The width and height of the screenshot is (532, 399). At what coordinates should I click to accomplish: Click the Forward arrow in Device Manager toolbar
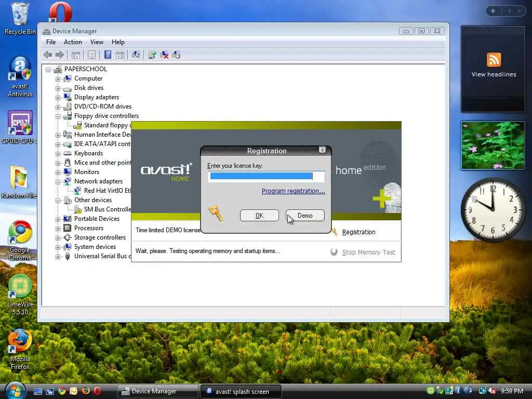(60, 55)
